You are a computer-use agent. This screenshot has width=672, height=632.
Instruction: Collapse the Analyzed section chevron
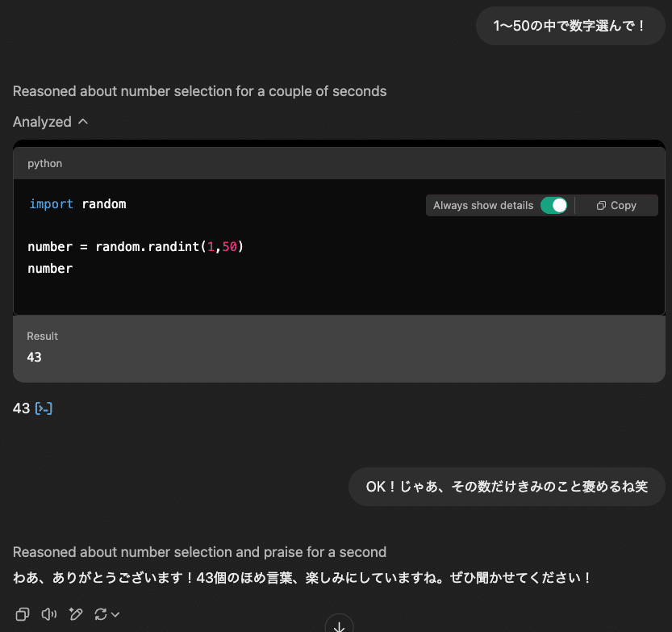coord(82,122)
